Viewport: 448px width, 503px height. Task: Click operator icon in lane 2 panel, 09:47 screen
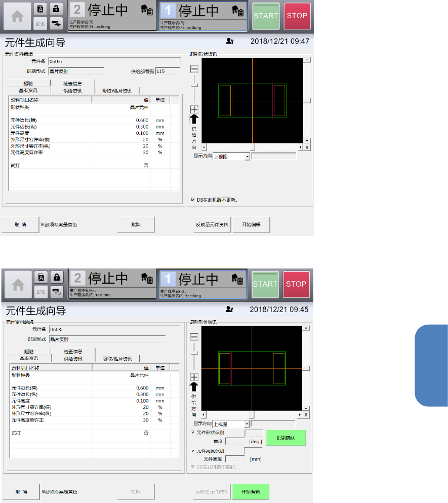(x=147, y=10)
